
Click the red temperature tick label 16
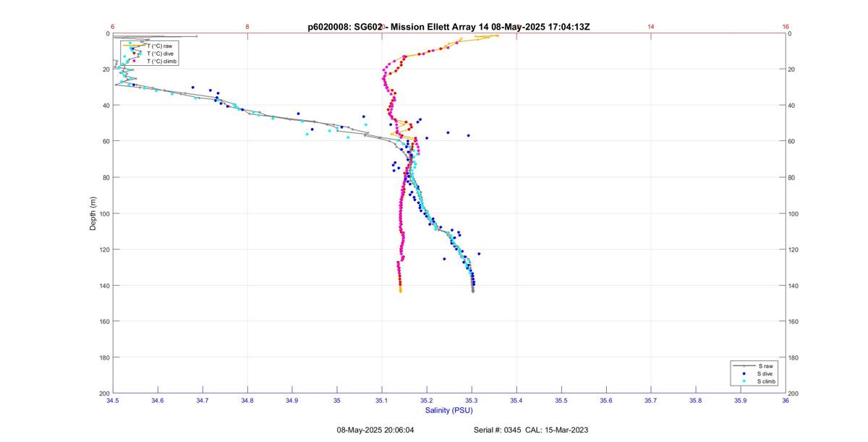pos(786,27)
